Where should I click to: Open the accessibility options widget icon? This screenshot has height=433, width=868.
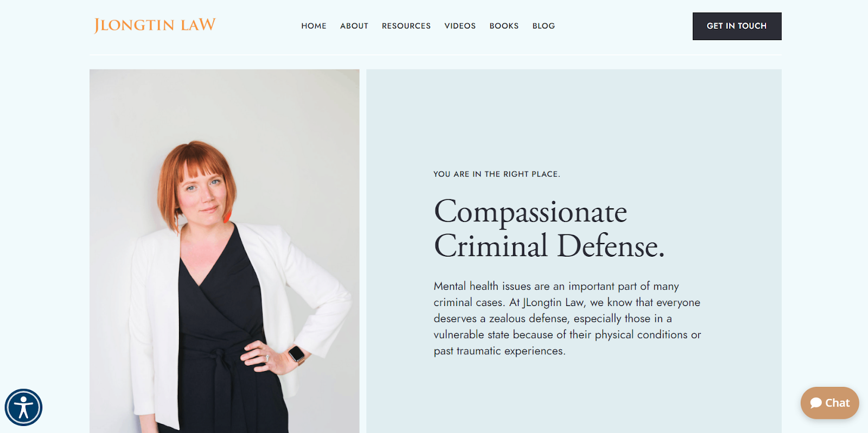23,407
